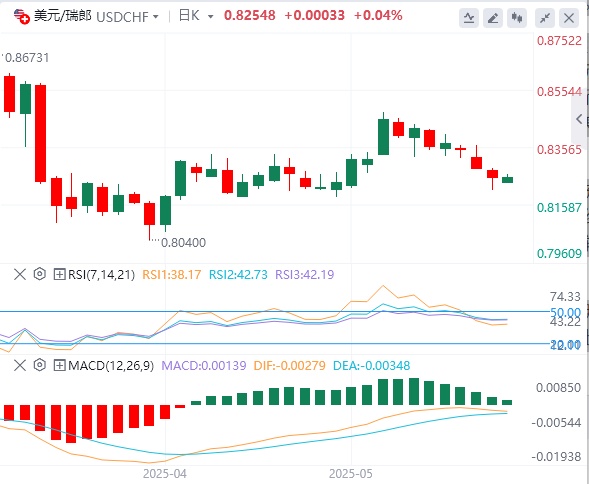589x484 pixels.
Task: Switch the candlestick chart style icon
Action: 517,17
